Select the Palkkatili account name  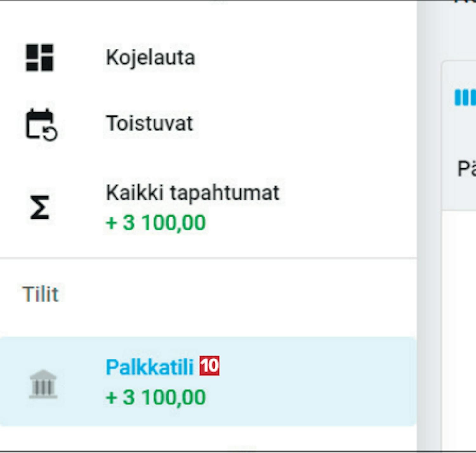point(149,367)
